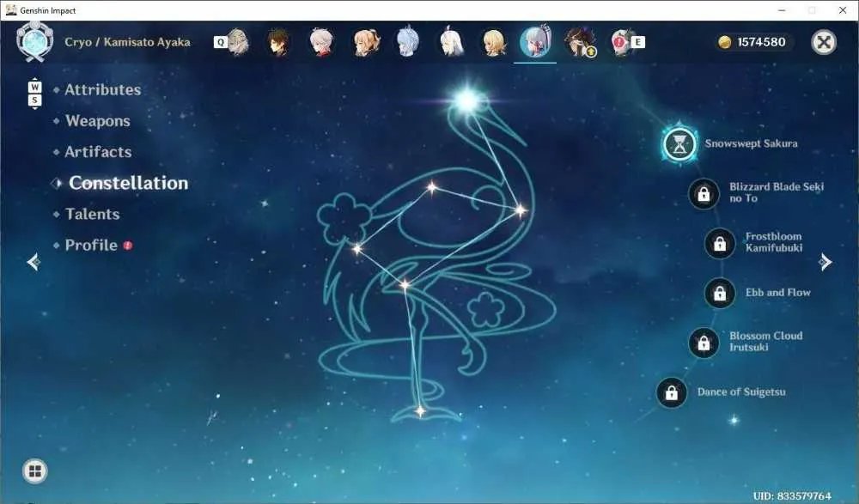Choose the portrait with the red exclamation badge

pyautogui.click(x=622, y=41)
